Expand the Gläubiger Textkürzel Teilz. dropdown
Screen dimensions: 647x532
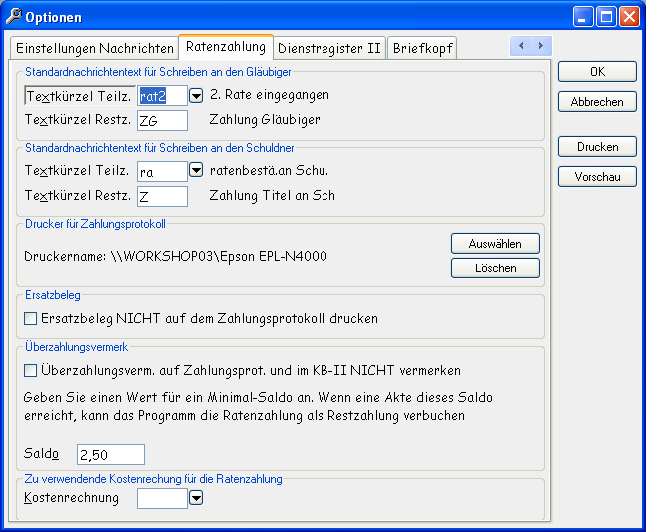click(x=196, y=96)
